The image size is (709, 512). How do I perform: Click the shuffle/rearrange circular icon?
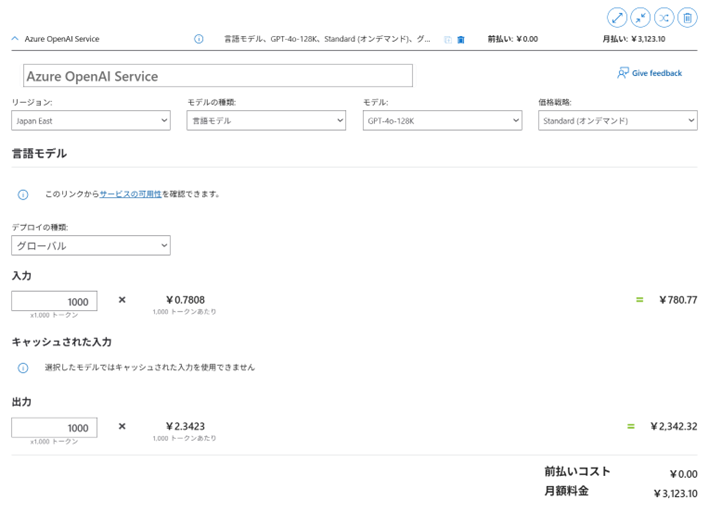pyautogui.click(x=664, y=17)
